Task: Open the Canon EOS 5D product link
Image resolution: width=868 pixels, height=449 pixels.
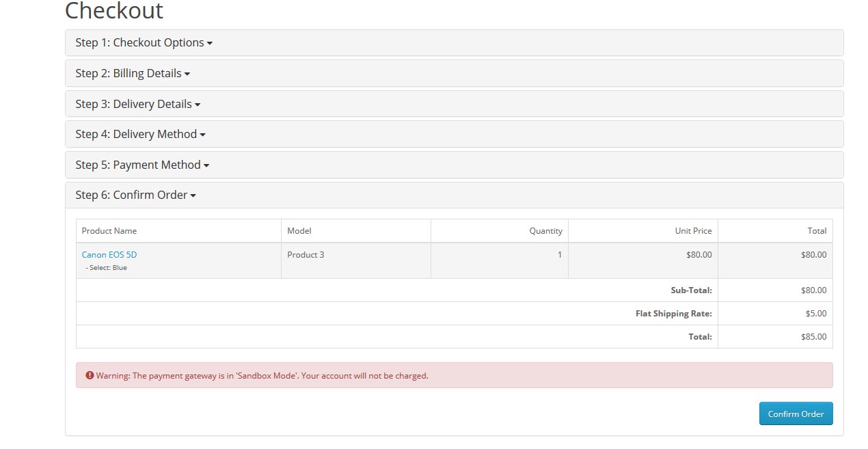Action: pyautogui.click(x=109, y=254)
